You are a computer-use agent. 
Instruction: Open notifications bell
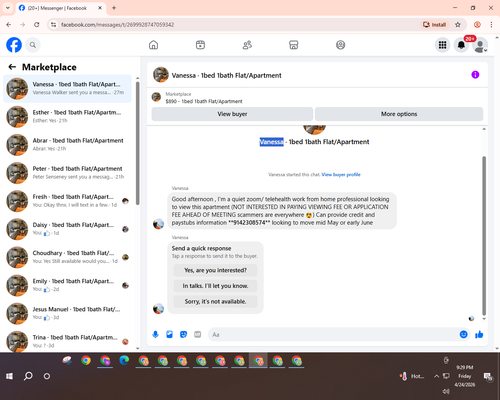pyautogui.click(x=461, y=45)
